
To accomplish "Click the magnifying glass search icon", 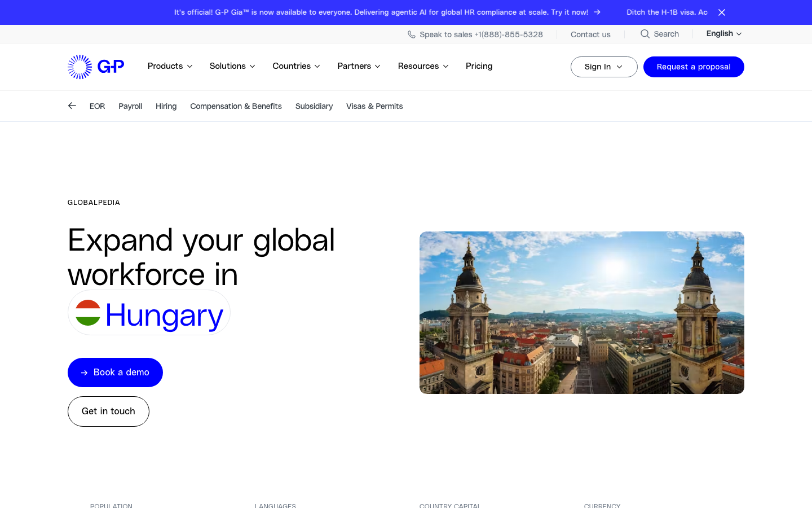I will point(645,34).
